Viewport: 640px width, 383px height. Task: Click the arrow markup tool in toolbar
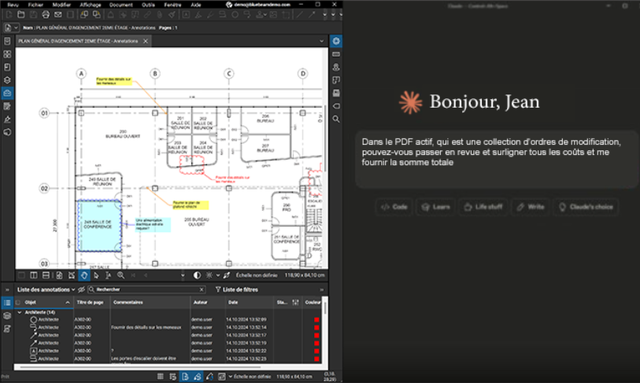311,15
